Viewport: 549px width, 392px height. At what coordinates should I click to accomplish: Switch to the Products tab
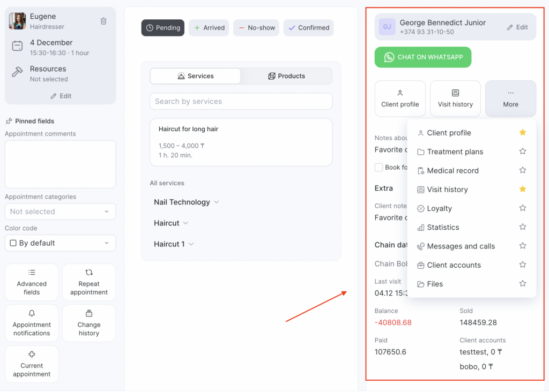point(286,76)
